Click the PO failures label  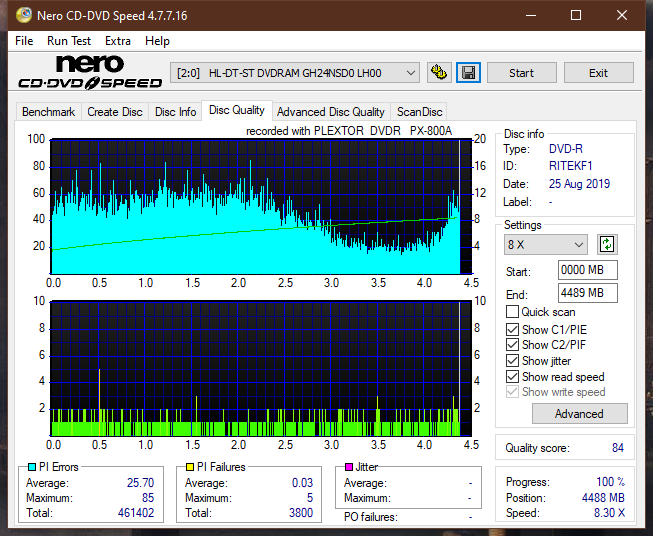tap(371, 517)
